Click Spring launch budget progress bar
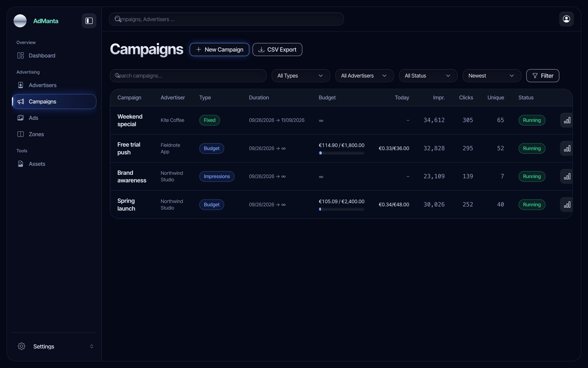Image resolution: width=588 pixels, height=368 pixels. pos(341,209)
